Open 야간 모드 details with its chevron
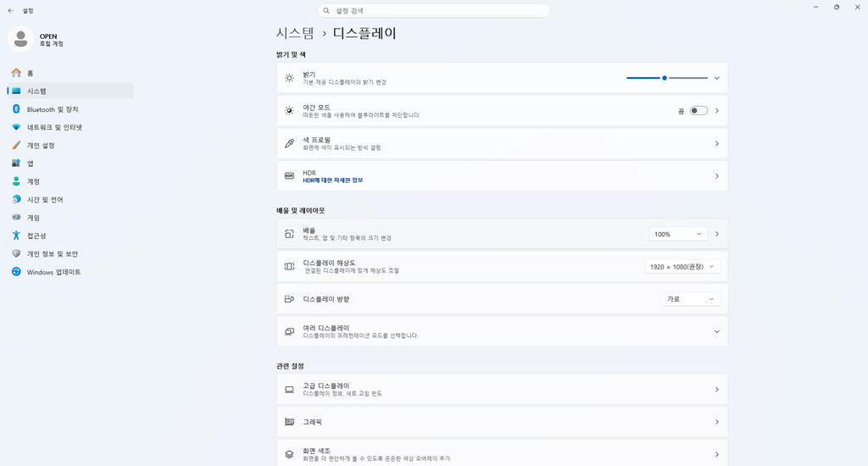This screenshot has width=868, height=466. click(x=717, y=111)
